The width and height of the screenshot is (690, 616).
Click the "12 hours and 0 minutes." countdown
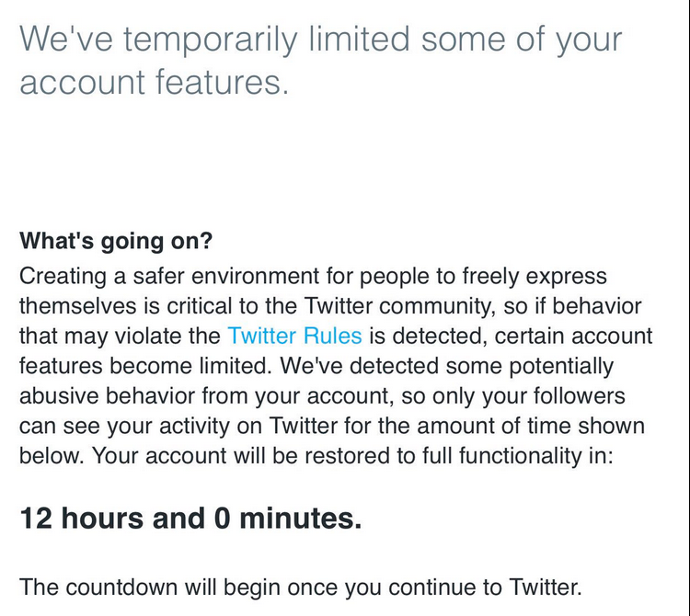click(x=190, y=518)
